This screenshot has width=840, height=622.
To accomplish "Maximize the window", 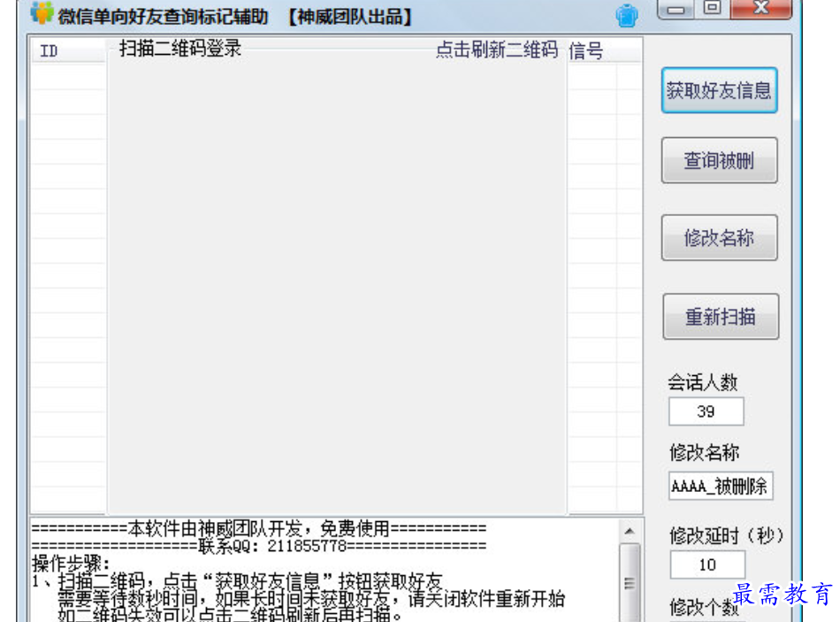I will tap(712, 9).
